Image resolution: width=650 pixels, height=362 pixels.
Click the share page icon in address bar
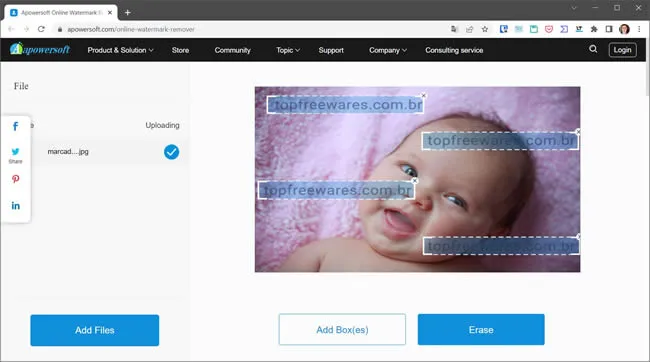(469, 29)
